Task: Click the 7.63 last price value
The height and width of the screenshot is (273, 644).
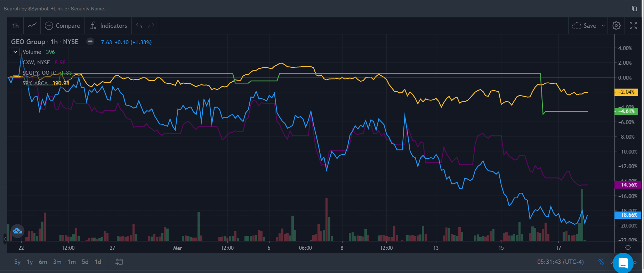Action: click(x=106, y=42)
